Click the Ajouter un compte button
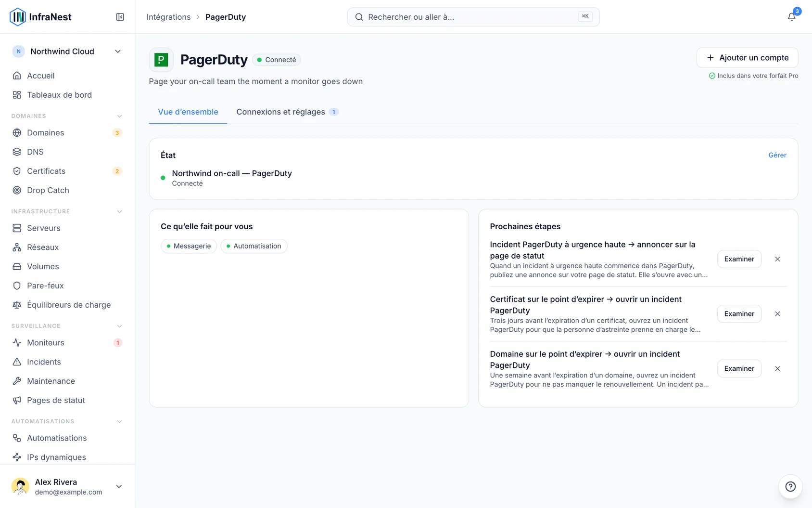This screenshot has width=812, height=508. tap(747, 58)
